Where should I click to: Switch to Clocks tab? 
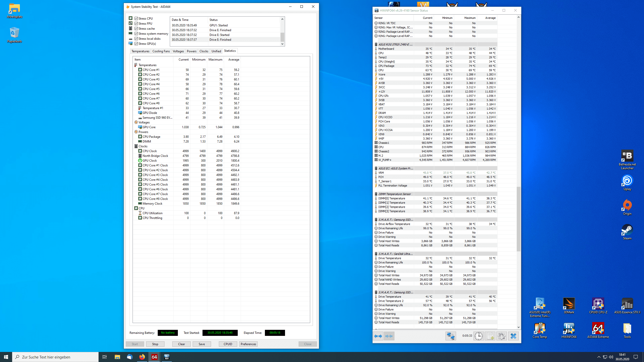(204, 51)
